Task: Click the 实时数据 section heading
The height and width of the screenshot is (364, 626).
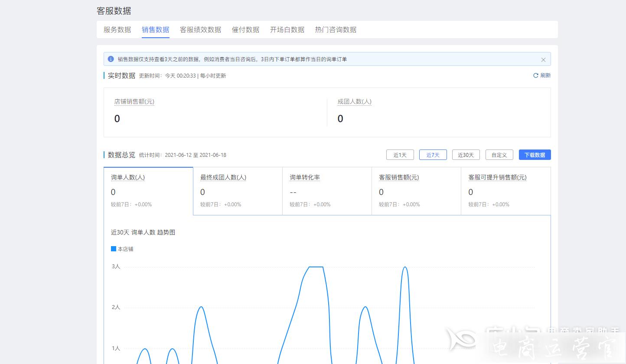Action: pyautogui.click(x=121, y=75)
